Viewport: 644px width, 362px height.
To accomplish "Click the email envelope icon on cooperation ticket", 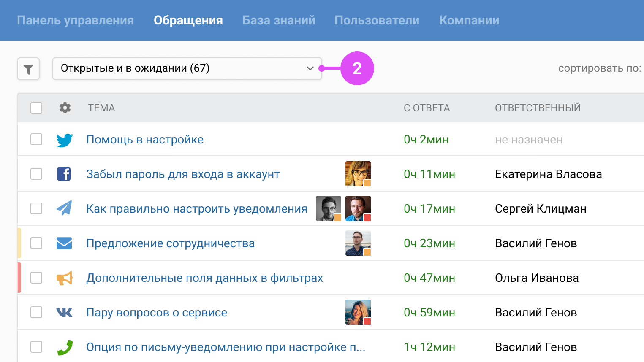I will pos(64,243).
